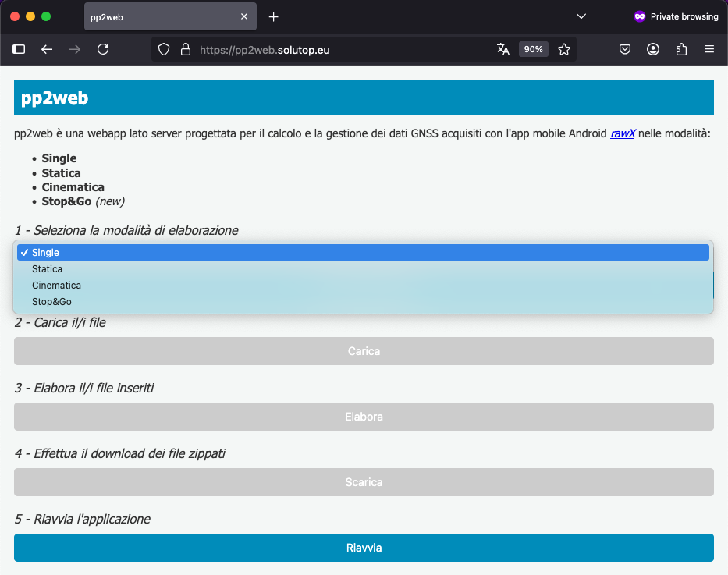
Task: Choose Single in the mode dropdown
Action: [x=363, y=253]
